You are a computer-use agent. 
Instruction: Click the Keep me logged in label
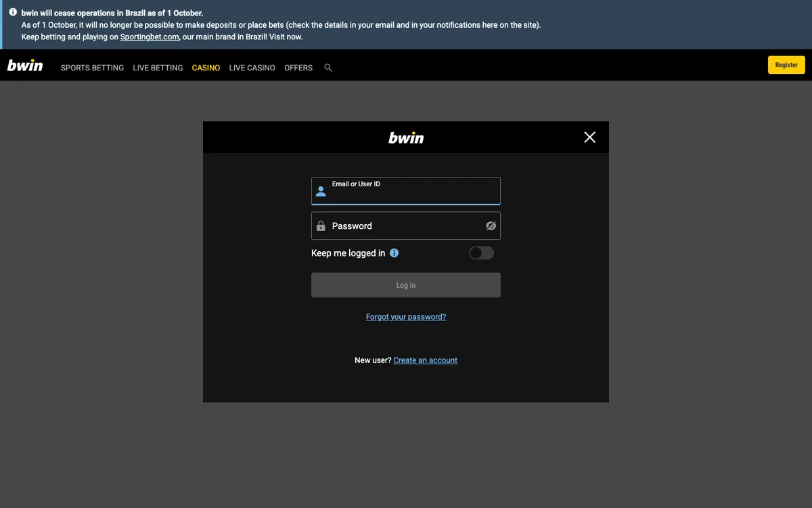[x=348, y=253]
